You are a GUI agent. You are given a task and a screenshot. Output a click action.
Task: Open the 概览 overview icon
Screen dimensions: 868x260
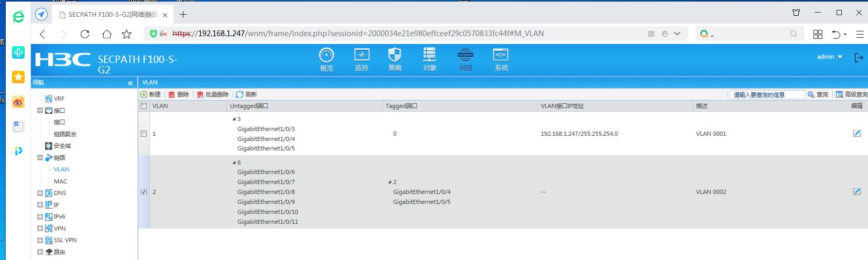(327, 59)
